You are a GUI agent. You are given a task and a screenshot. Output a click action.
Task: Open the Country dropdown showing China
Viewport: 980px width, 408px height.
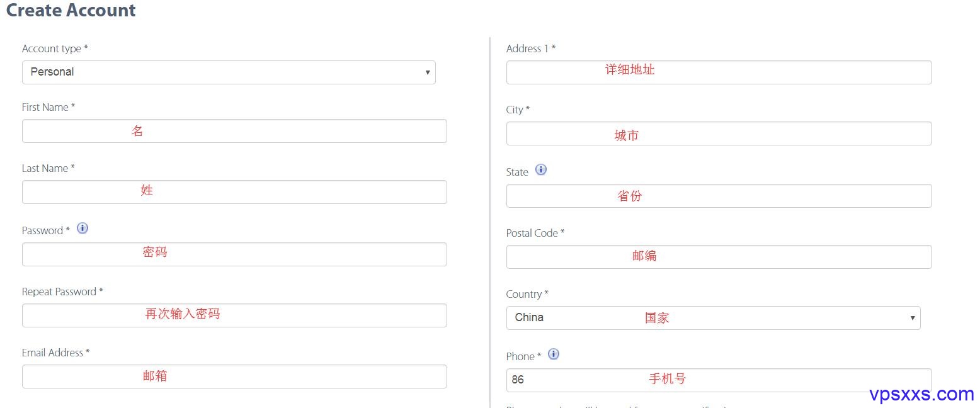click(x=713, y=318)
